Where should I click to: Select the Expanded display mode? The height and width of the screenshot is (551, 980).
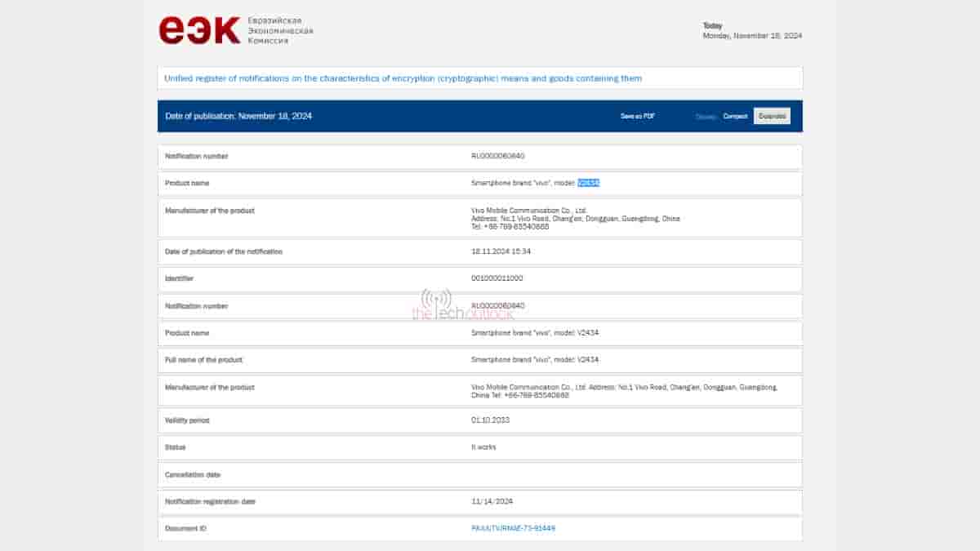(772, 116)
